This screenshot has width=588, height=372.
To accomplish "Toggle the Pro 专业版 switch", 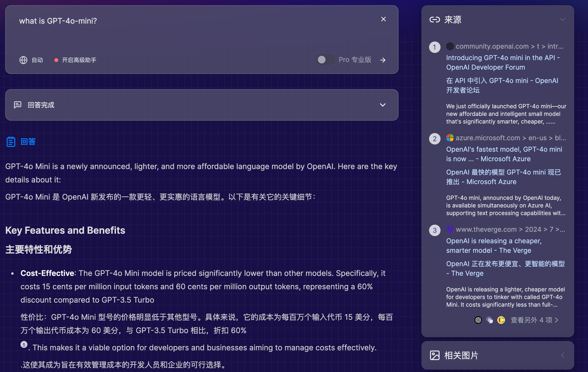I will coord(325,60).
